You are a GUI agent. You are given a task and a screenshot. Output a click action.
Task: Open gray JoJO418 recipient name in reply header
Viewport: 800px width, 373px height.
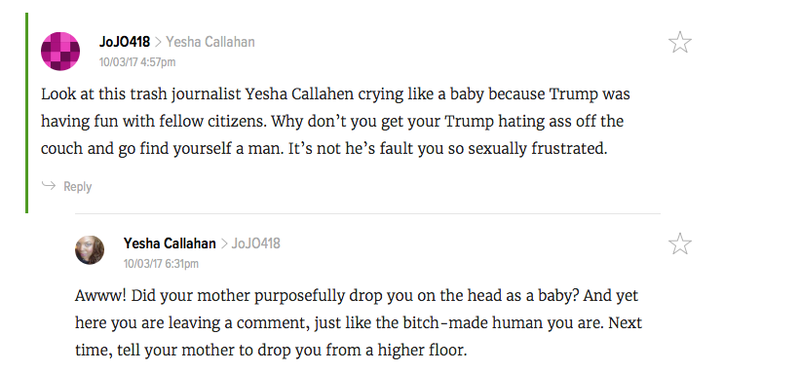click(256, 243)
